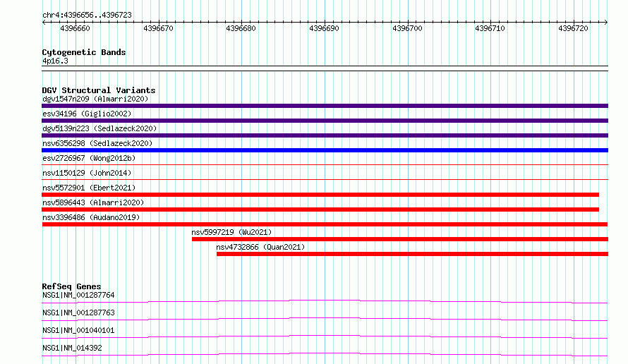Click the black cytogenetic band 4p16.3 bar
Image resolution: width=628 pixels, height=364 pixels.
tap(325, 68)
